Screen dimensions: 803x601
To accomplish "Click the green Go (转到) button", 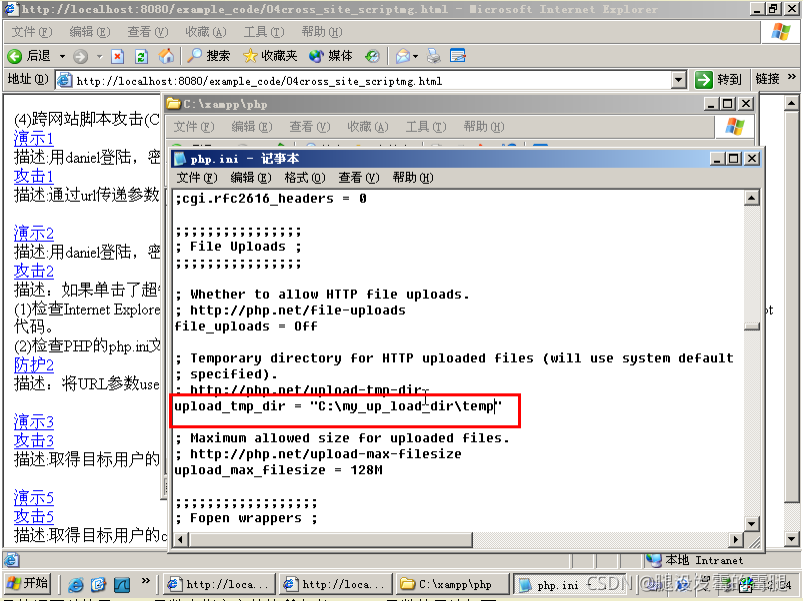I will (x=719, y=79).
